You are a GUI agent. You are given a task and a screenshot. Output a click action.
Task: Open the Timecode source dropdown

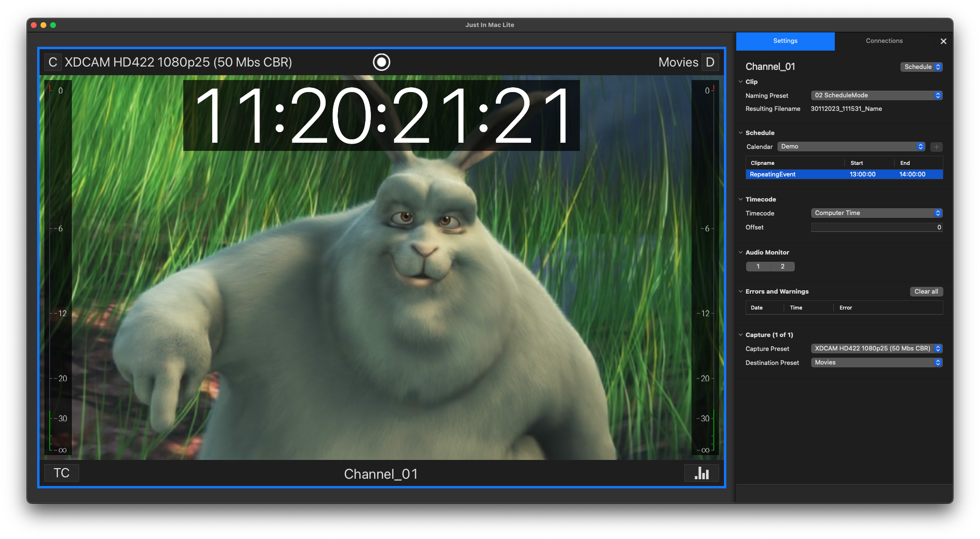[x=876, y=213]
